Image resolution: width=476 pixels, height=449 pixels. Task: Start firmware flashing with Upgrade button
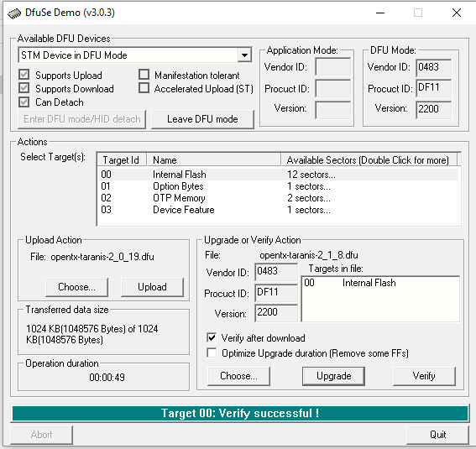333,376
